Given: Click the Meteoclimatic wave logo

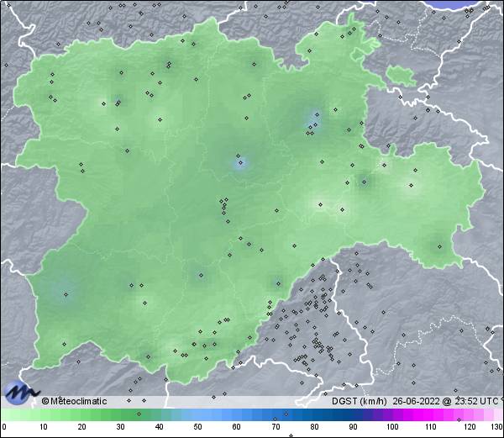Looking at the screenshot, I should pos(21,393).
